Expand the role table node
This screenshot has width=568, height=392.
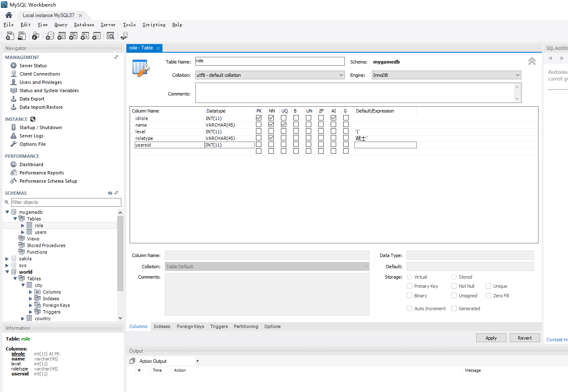click(23, 225)
